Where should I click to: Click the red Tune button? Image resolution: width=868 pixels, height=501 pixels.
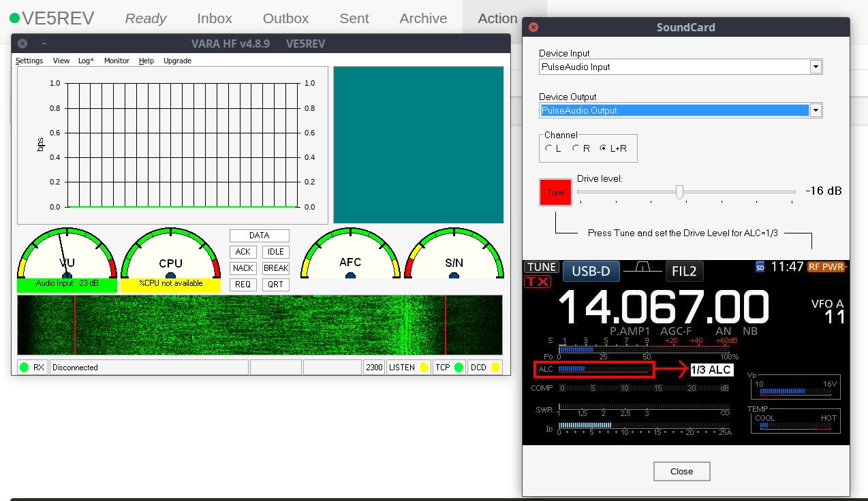556,193
